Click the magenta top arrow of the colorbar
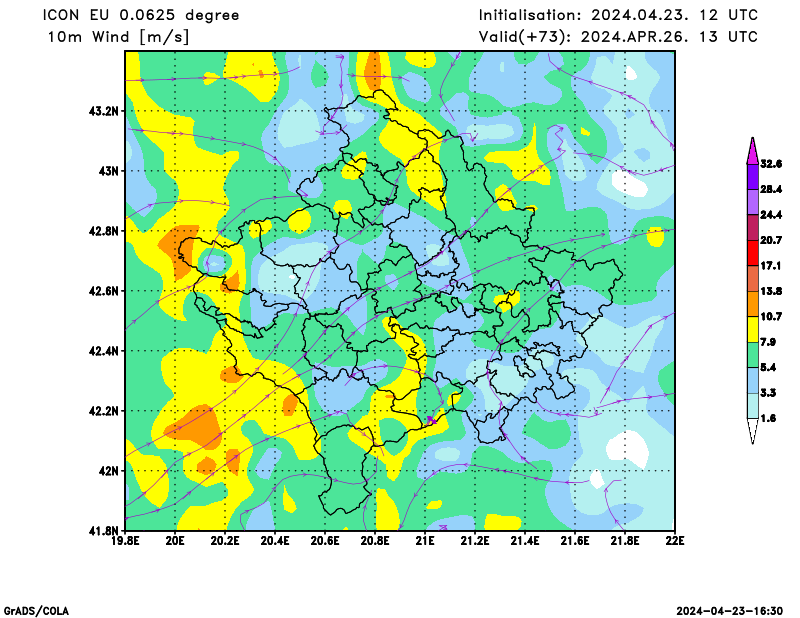800x618 pixels. 753,151
